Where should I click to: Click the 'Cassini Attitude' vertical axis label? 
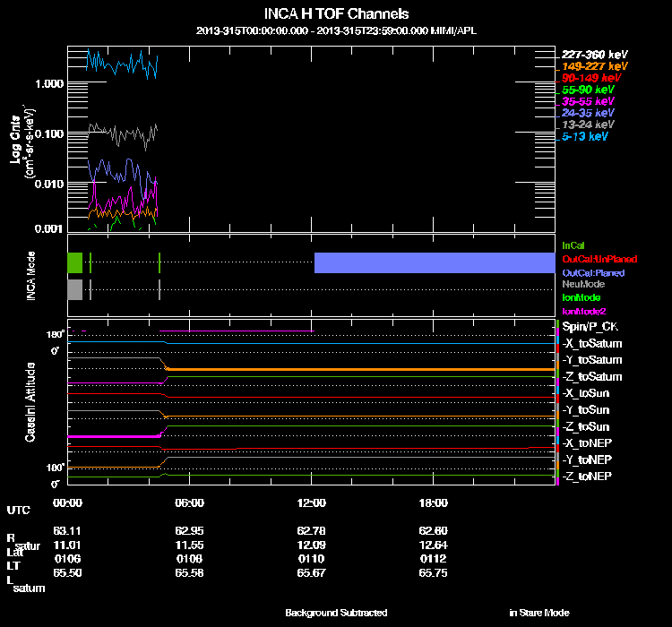point(30,402)
